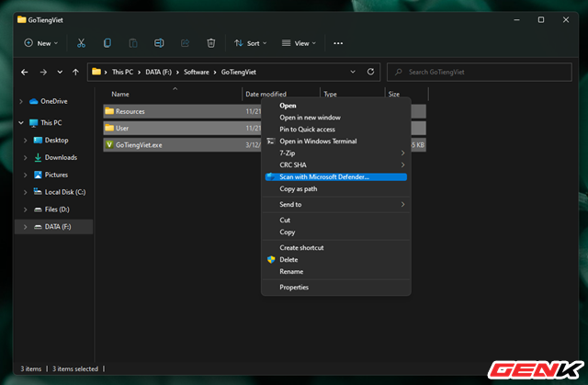Viewport: 588px width, 385px height.
Task: Choose Rename in context menu
Action: (x=335, y=271)
